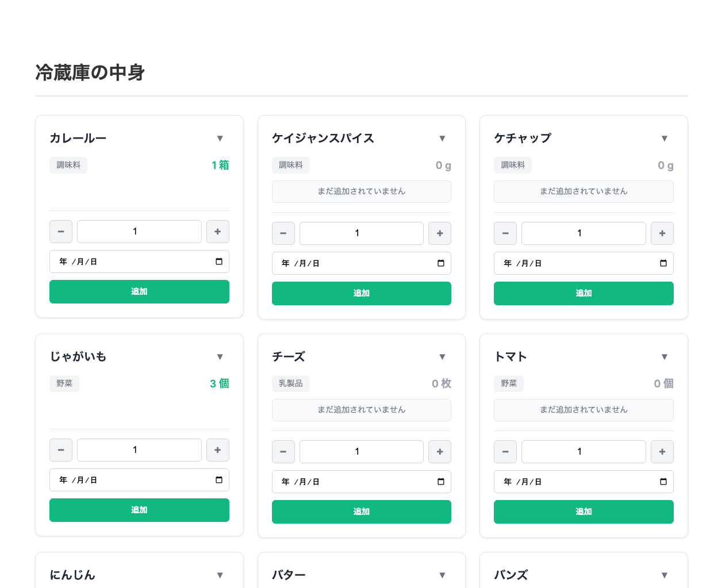Expand the バター card arrow

coord(442,575)
